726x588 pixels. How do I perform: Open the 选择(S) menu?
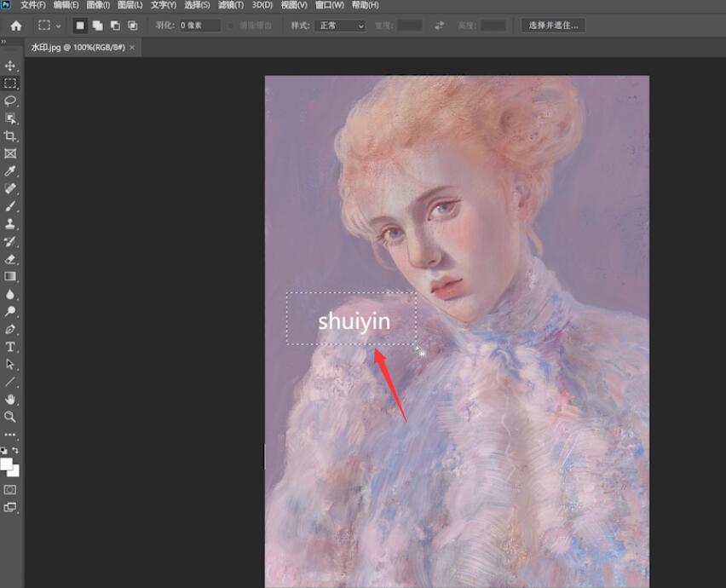pos(197,5)
